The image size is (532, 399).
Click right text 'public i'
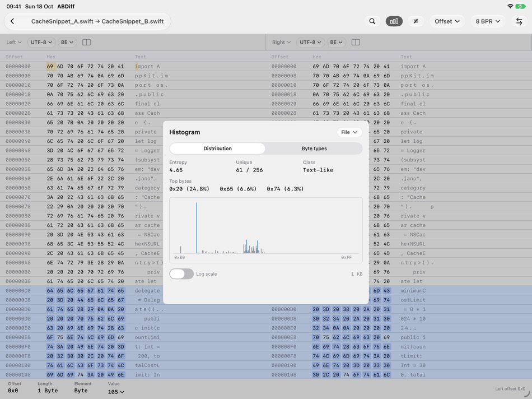(413, 337)
